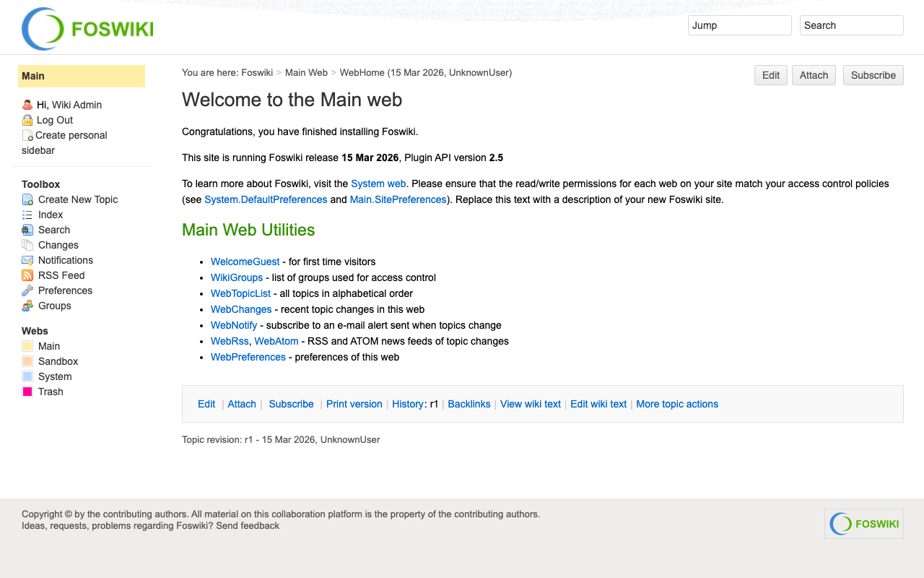
Task: Click the padlock icon next to Log Out
Action: pyautogui.click(x=27, y=120)
